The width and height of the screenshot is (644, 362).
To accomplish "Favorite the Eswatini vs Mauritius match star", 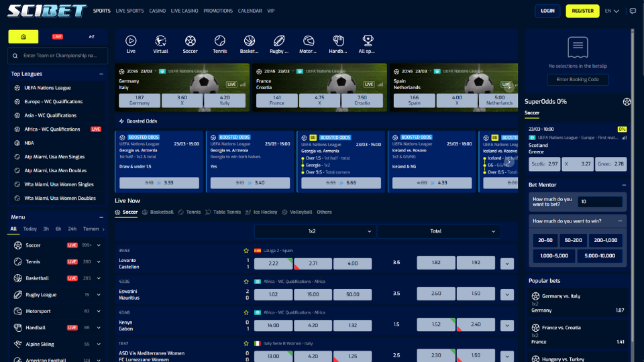I will coord(246,282).
